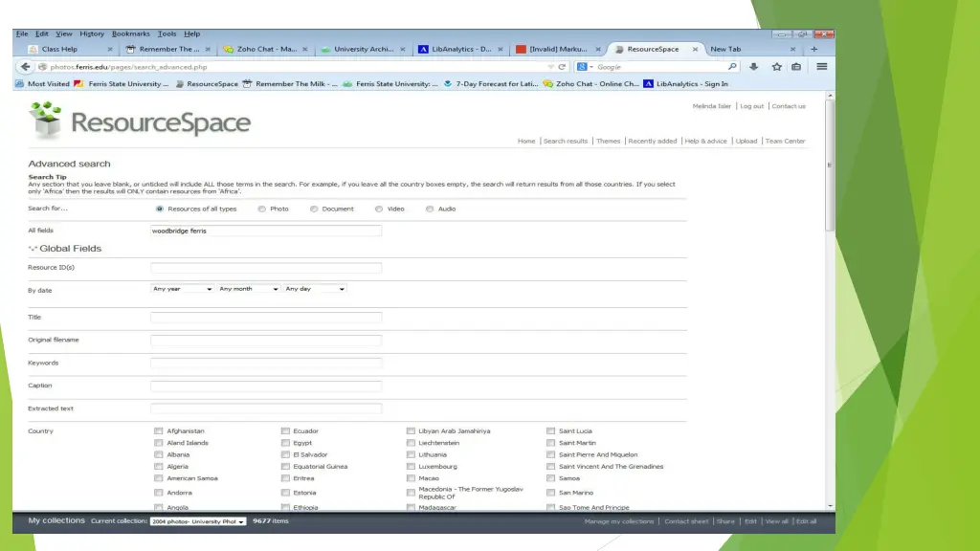Reload the page with the refresh icon
This screenshot has width=980, height=551.
562,67
